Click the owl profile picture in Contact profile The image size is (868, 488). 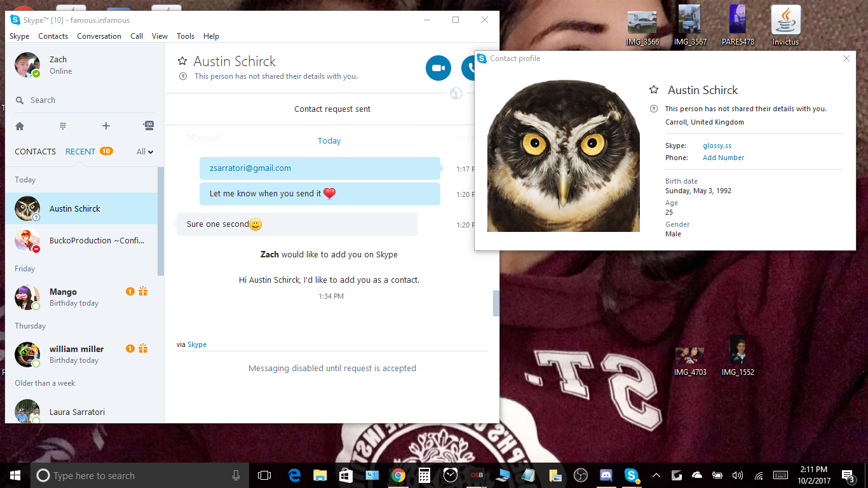[x=564, y=156]
